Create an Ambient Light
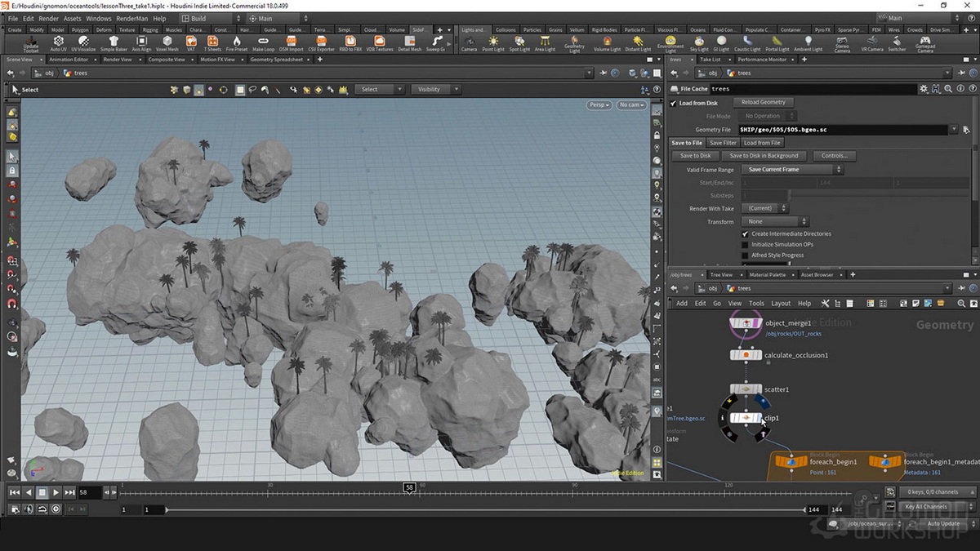This screenshot has width=980, height=551. click(x=808, y=43)
